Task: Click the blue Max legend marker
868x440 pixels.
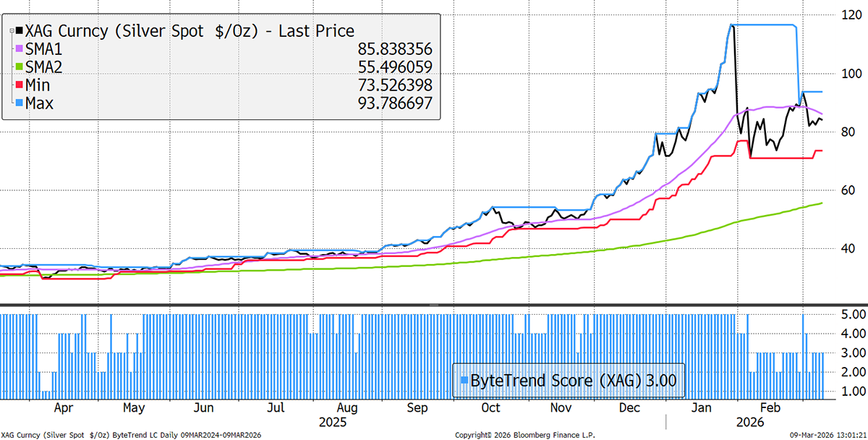Action: [19, 104]
